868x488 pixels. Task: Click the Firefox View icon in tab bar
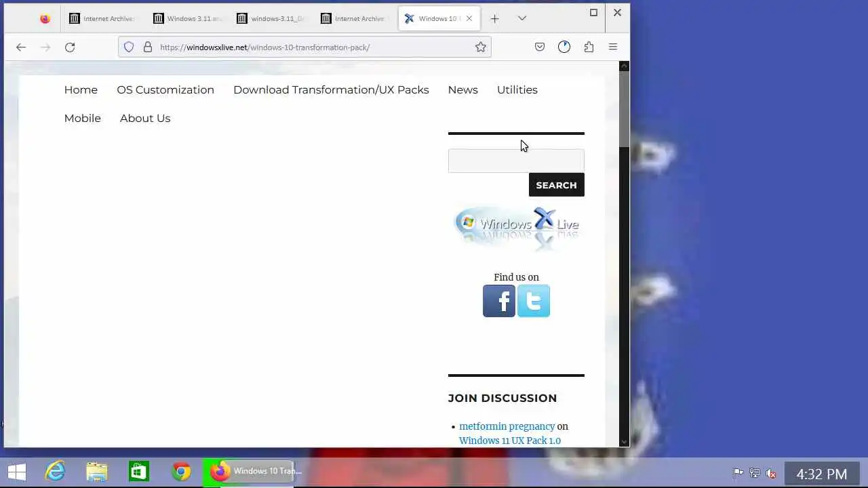(45, 19)
